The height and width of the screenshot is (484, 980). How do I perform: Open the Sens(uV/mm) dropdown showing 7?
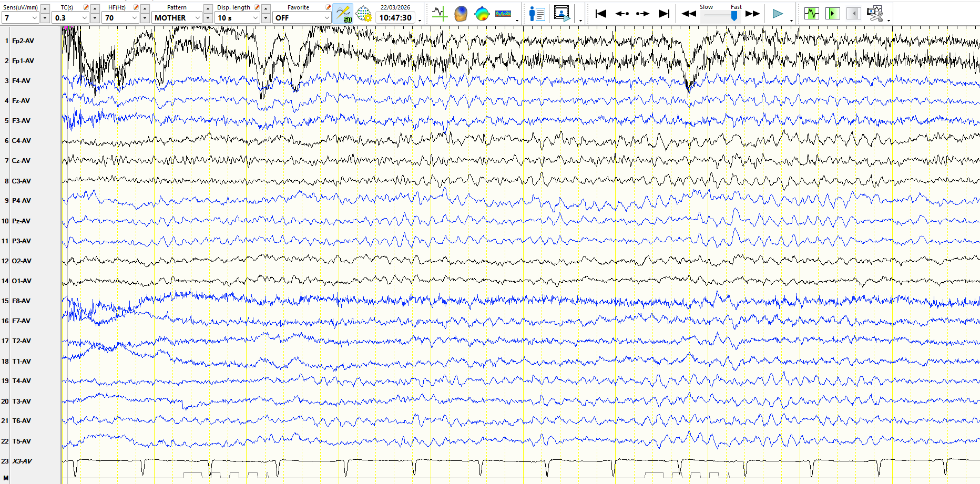point(21,18)
